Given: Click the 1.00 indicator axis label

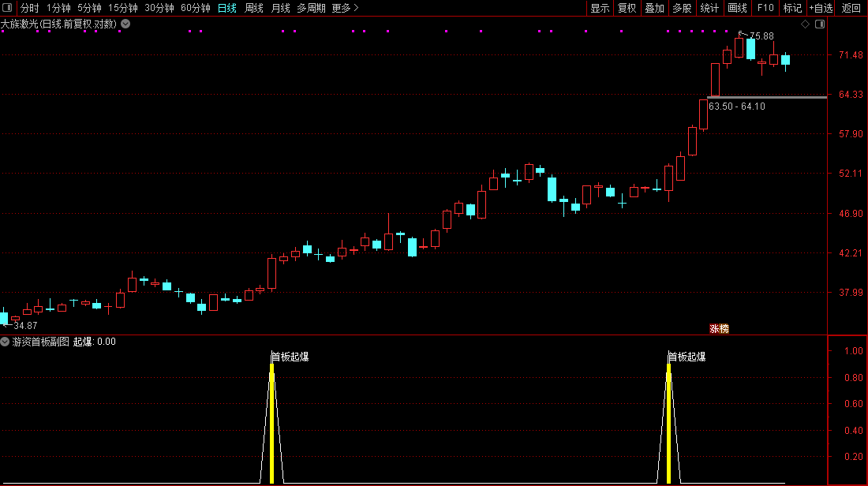Looking at the screenshot, I should tap(854, 350).
